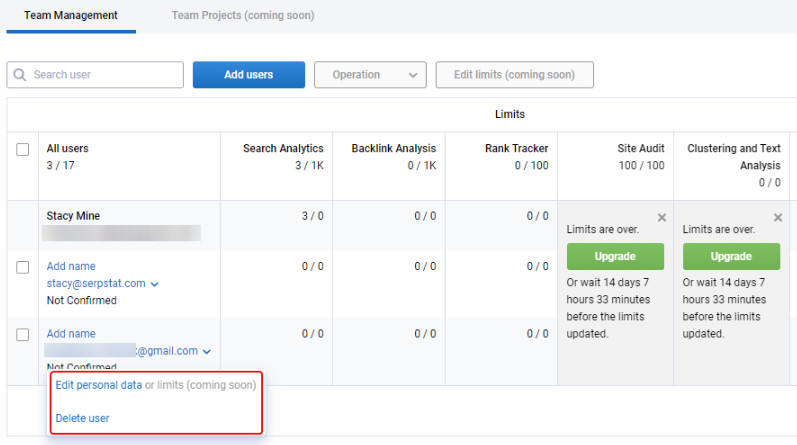Screen dimensions: 797x445
Task: Click the search magnifier icon
Action: [19, 75]
